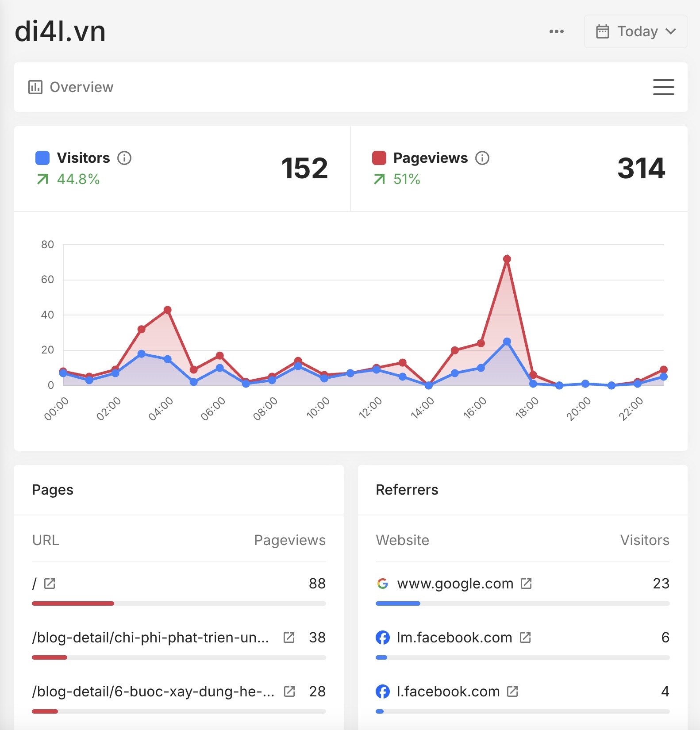This screenshot has width=700, height=730.
Task: Click the 17:00 pageviews peak data point
Action: pos(507,259)
